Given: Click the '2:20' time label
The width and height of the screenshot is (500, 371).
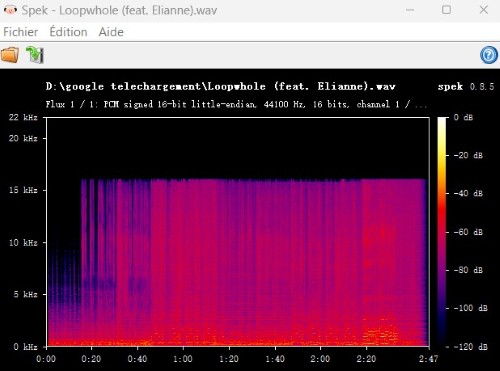Looking at the screenshot, I should [366, 359].
